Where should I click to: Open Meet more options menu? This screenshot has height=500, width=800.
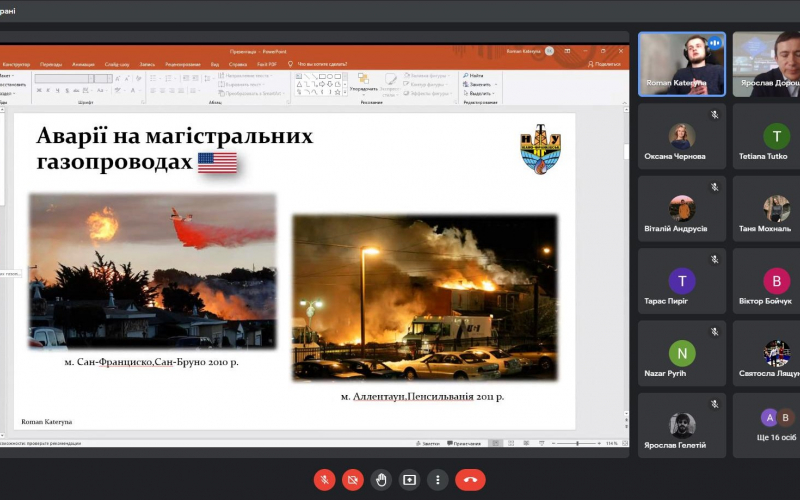437,480
